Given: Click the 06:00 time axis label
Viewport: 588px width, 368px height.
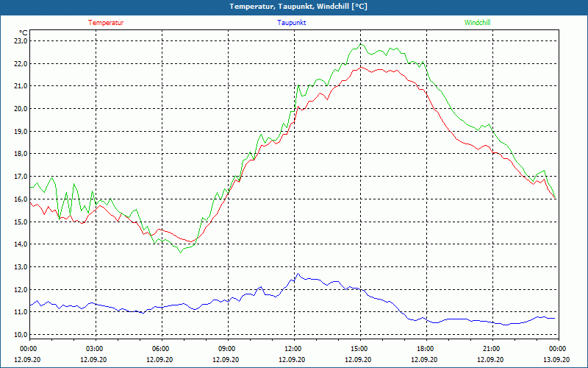Looking at the screenshot, I should click(160, 348).
